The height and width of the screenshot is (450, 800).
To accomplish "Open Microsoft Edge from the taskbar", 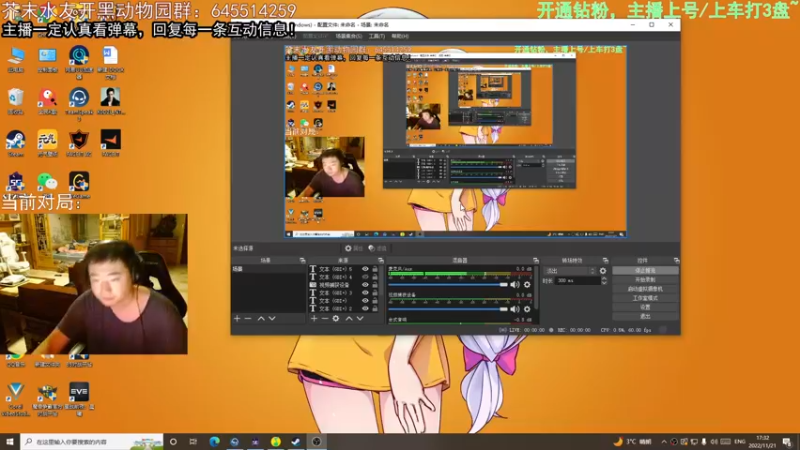I will pos(214,441).
